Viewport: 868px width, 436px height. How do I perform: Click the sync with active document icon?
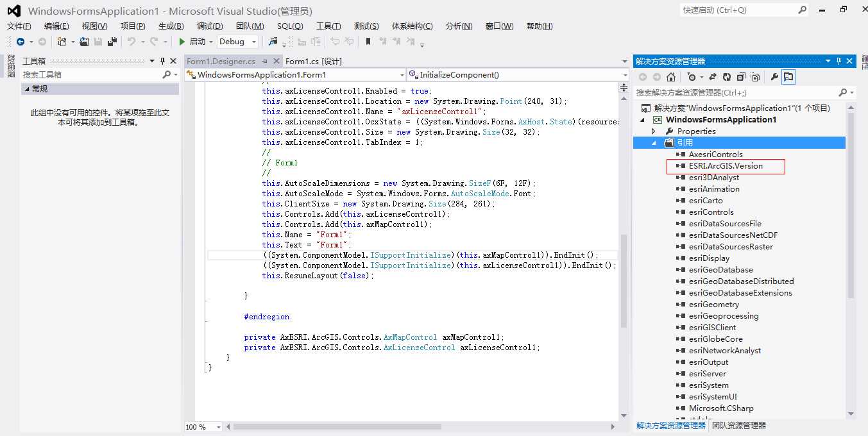pyautogui.click(x=713, y=77)
